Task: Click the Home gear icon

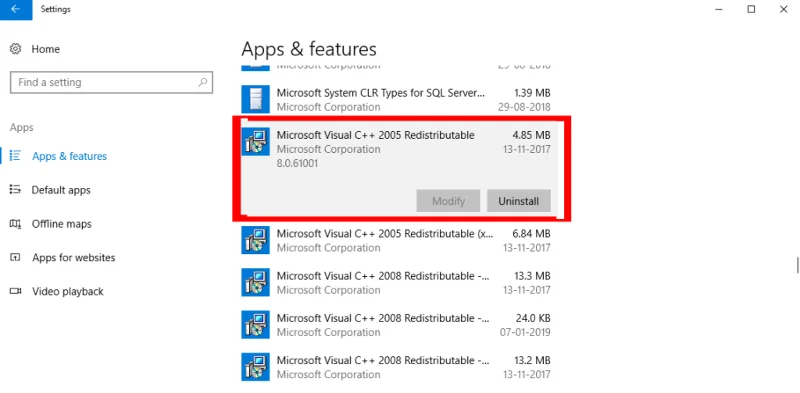Action: click(x=16, y=49)
